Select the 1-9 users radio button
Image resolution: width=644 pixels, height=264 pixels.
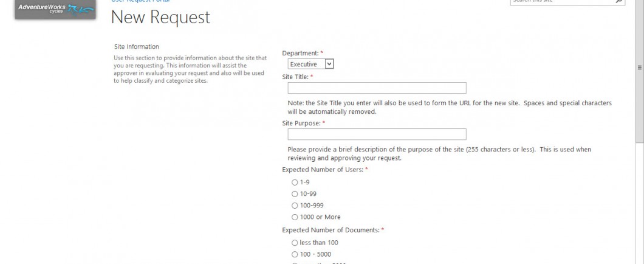tap(295, 182)
